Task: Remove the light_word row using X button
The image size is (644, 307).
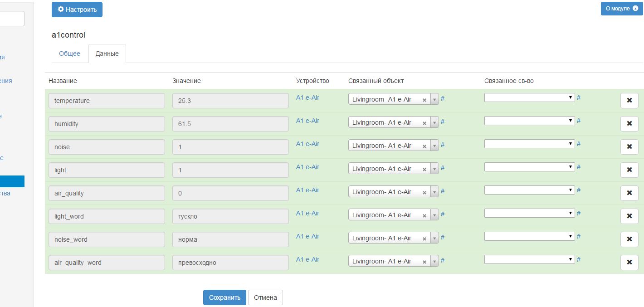Action: (629, 216)
